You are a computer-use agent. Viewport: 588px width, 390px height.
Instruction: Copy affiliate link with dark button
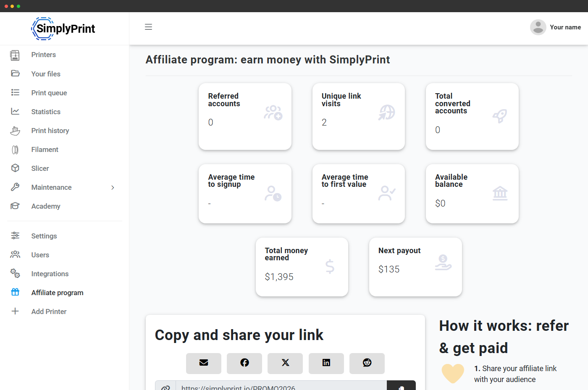[401, 386]
